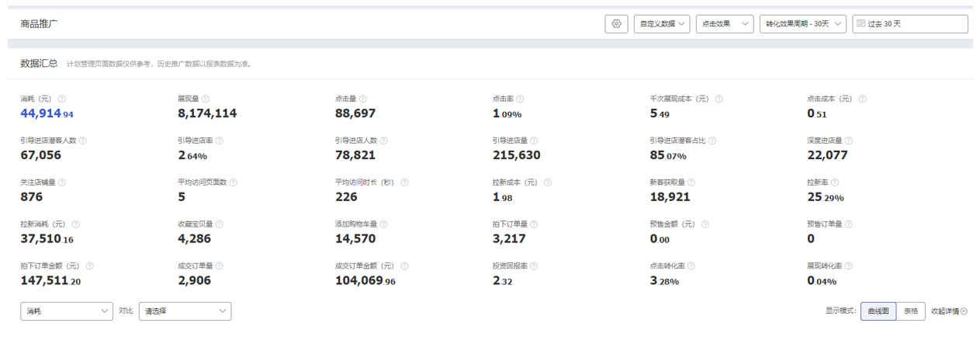The height and width of the screenshot is (344, 980).
Task: Click the 引导进店人数 value 78,821
Action: click(355, 155)
